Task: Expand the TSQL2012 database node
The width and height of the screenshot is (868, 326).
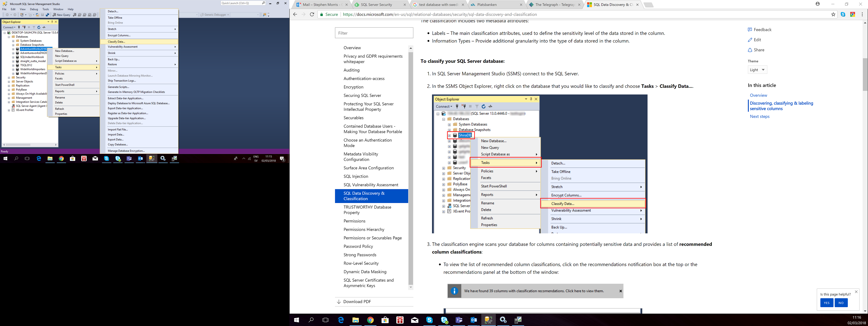Action: click(13, 65)
